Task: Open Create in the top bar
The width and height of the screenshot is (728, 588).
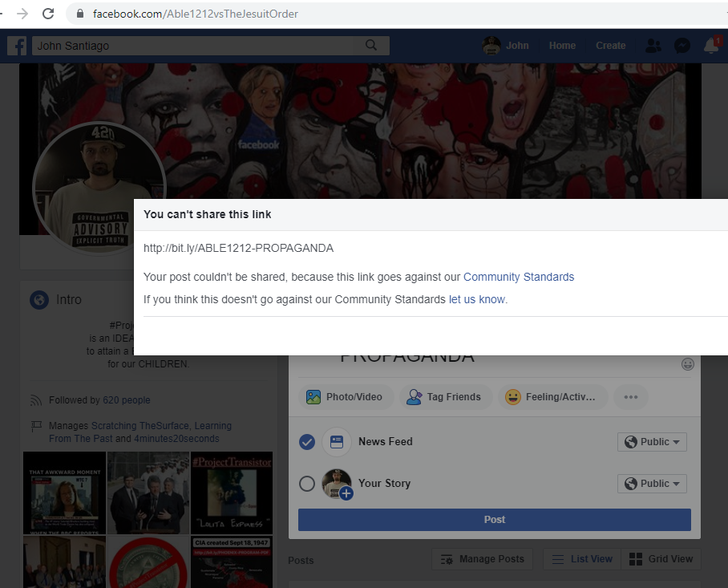Action: 610,46
